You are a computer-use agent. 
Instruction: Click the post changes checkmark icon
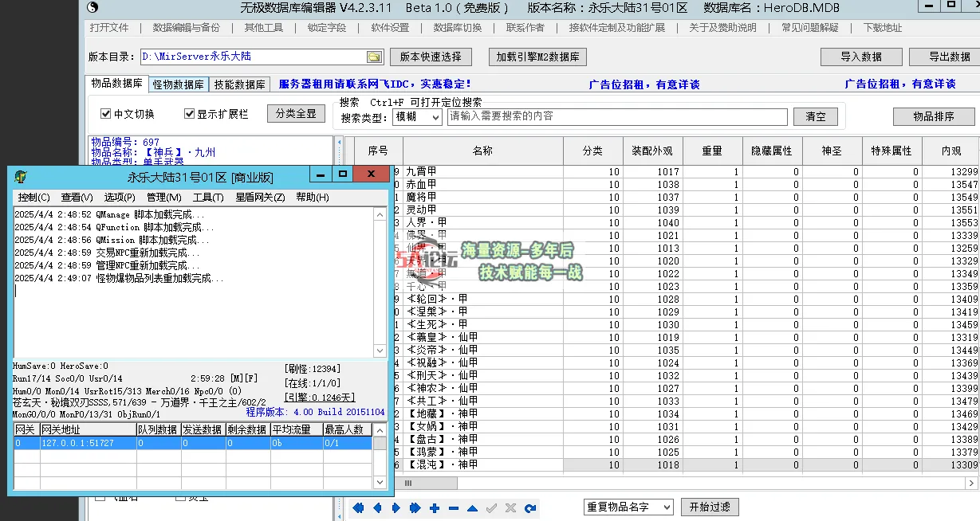(492, 507)
